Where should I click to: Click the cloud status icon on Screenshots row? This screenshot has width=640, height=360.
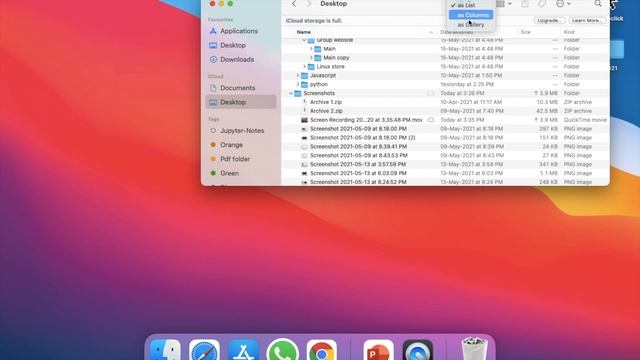(431, 93)
